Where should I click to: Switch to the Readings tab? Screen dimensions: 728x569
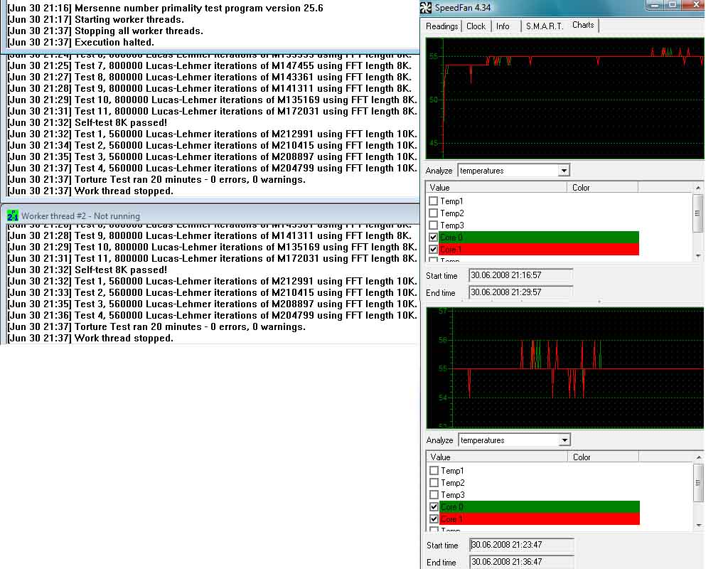[441, 26]
